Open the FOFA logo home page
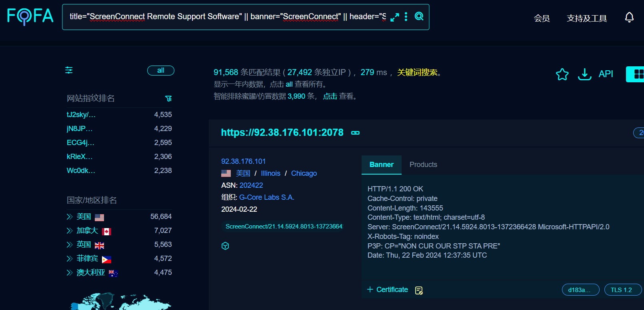This screenshot has height=310, width=644. tap(30, 17)
